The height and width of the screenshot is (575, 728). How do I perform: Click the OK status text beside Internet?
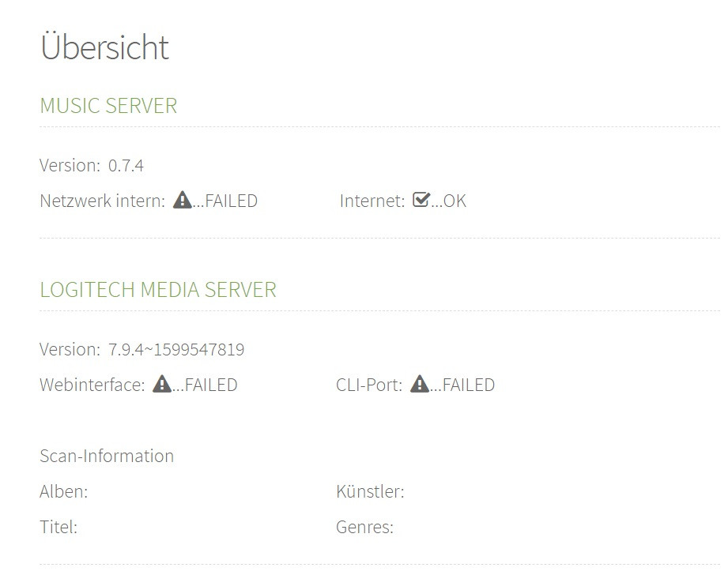click(x=455, y=201)
